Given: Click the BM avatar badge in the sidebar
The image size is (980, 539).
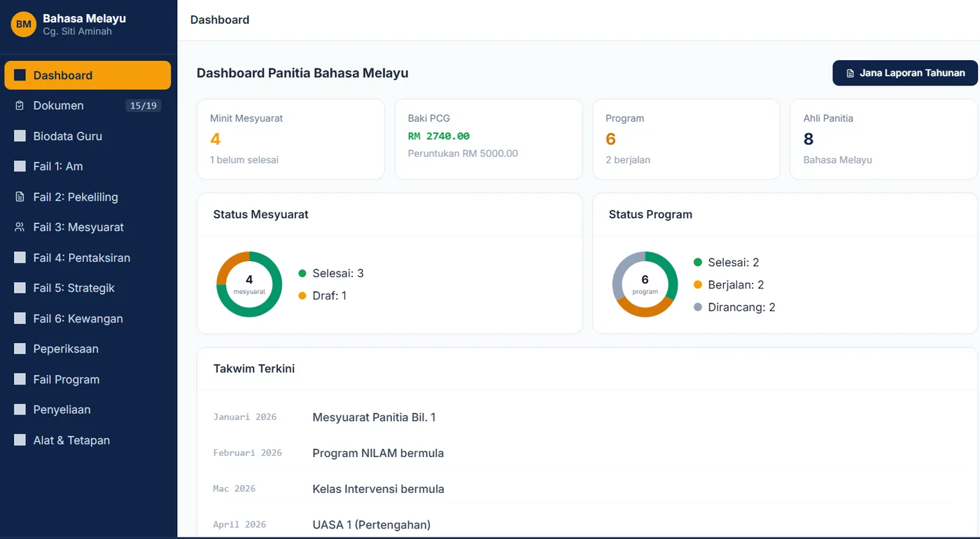Looking at the screenshot, I should (24, 24).
